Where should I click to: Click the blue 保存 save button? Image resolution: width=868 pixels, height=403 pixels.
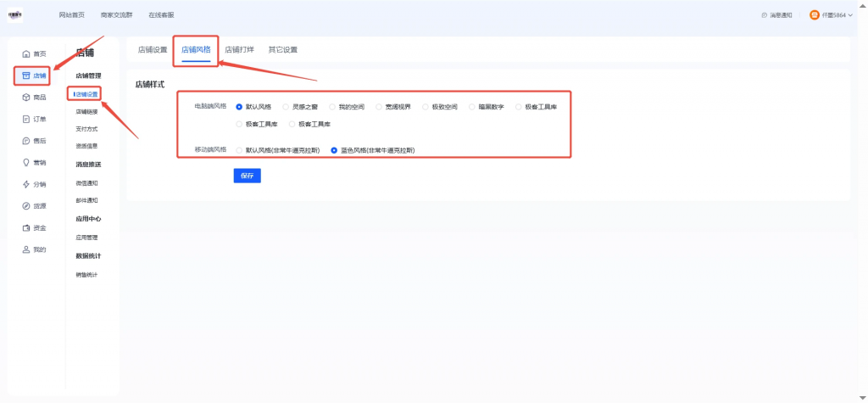(x=247, y=176)
